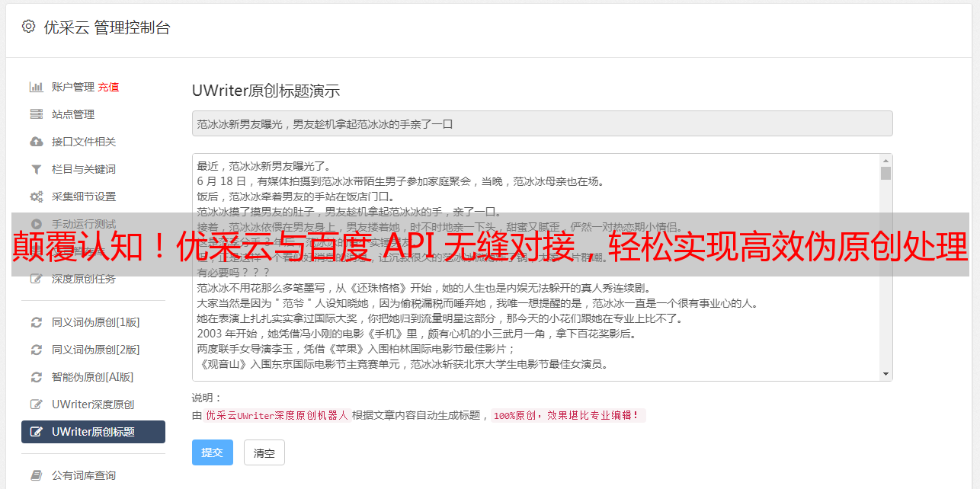Click the heading UWriter原创标题演示

266,91
